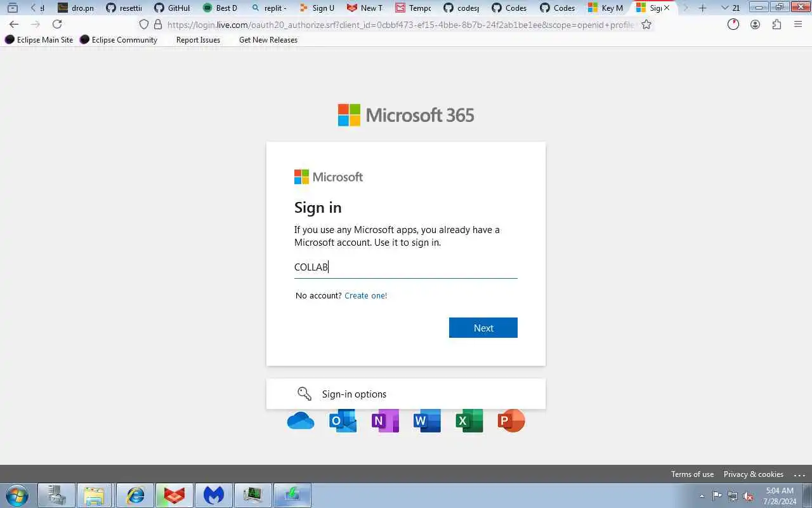This screenshot has height=508, width=812.
Task: Click the PowerPoint app icon
Action: pyautogui.click(x=511, y=421)
